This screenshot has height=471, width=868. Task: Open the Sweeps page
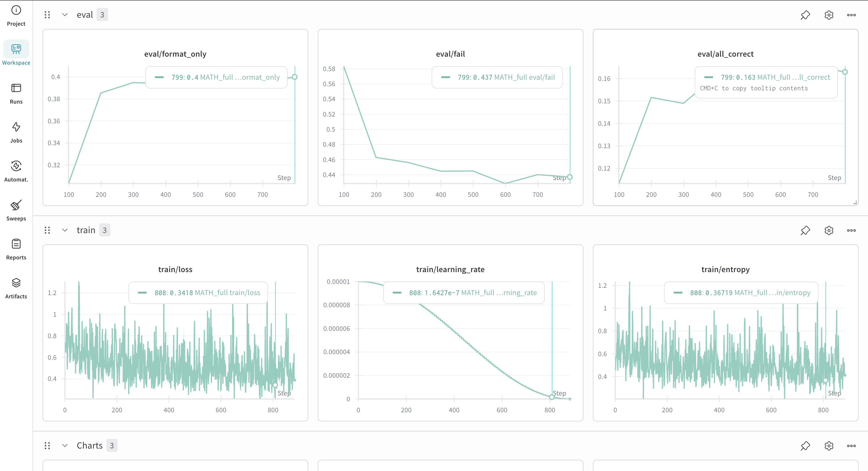pyautogui.click(x=16, y=211)
